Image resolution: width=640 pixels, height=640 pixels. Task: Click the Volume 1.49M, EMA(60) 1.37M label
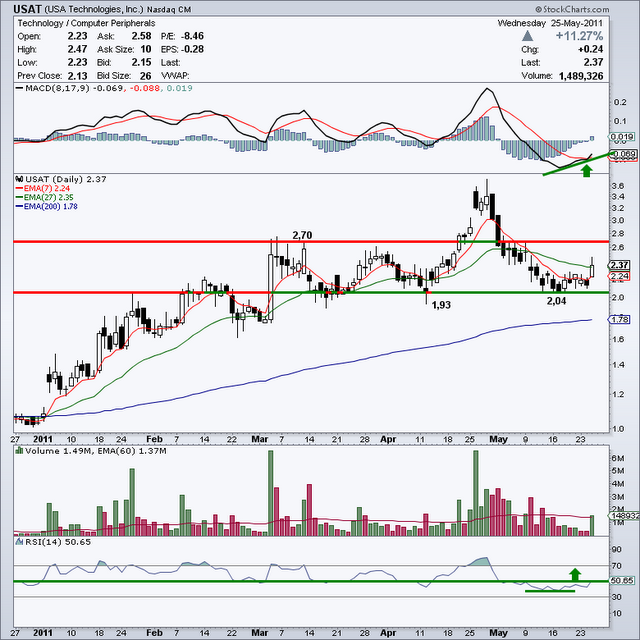[x=96, y=451]
